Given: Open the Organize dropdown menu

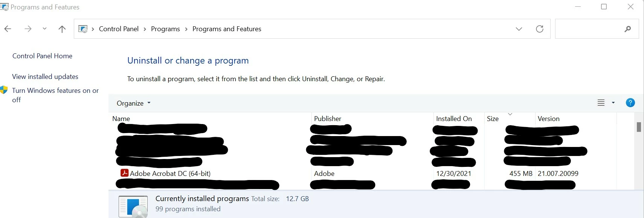Looking at the screenshot, I should [133, 103].
